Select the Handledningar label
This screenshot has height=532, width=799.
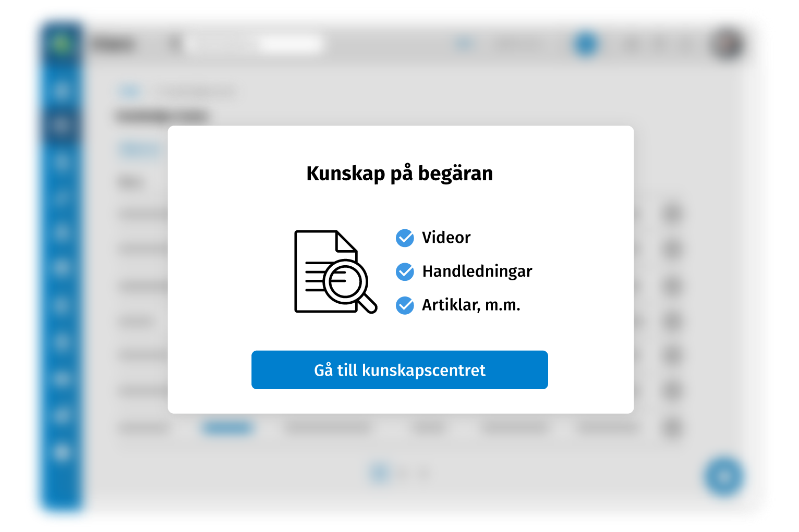tap(477, 271)
